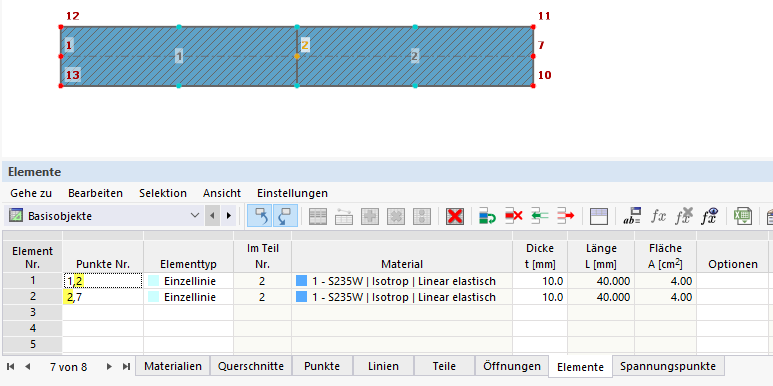773x386 pixels.
Task: Switch to the Punkte tab
Action: pos(322,366)
